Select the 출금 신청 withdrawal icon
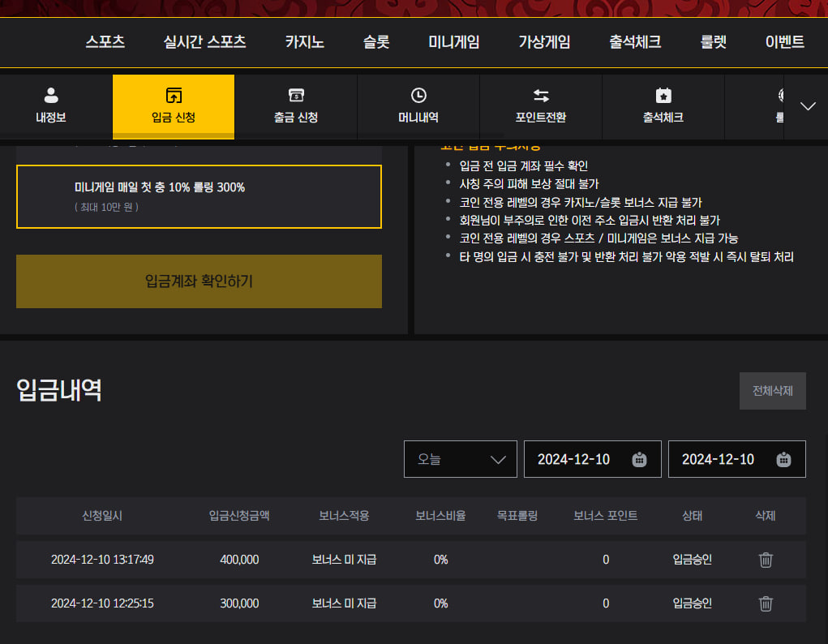This screenshot has height=644, width=828. coord(296,95)
